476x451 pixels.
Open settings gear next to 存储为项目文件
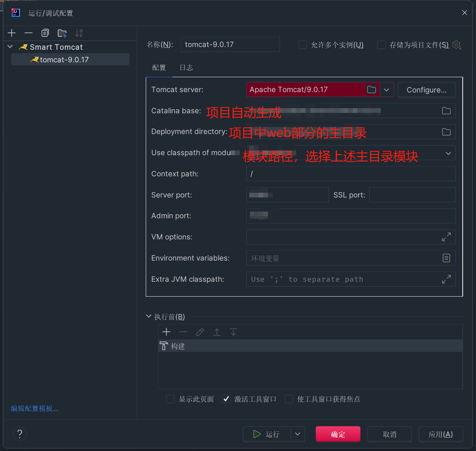tap(456, 45)
